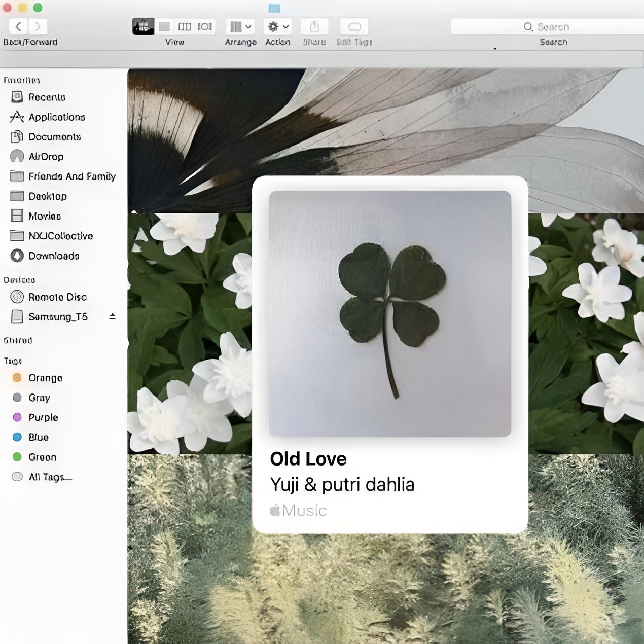Click the All Tags link
The image size is (644, 644).
pyautogui.click(x=50, y=477)
